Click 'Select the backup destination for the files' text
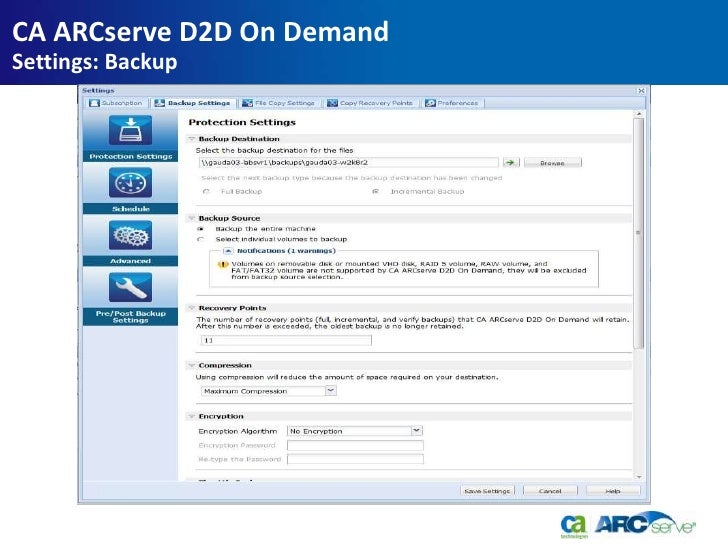 pos(274,150)
